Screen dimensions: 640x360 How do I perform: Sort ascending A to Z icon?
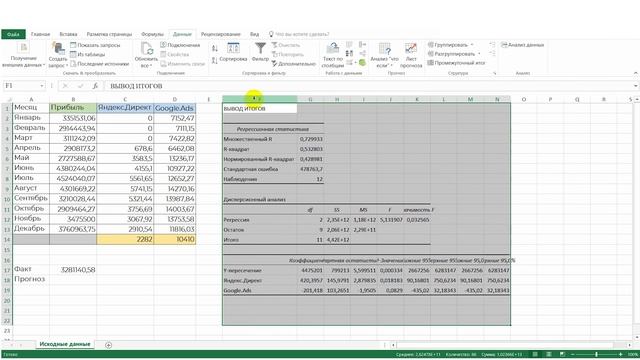(x=215, y=49)
